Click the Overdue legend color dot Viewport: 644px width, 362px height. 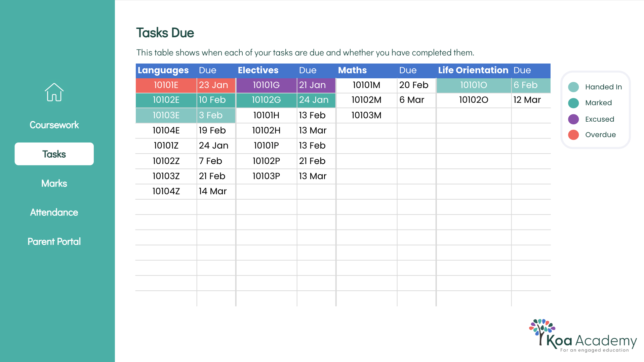(573, 135)
